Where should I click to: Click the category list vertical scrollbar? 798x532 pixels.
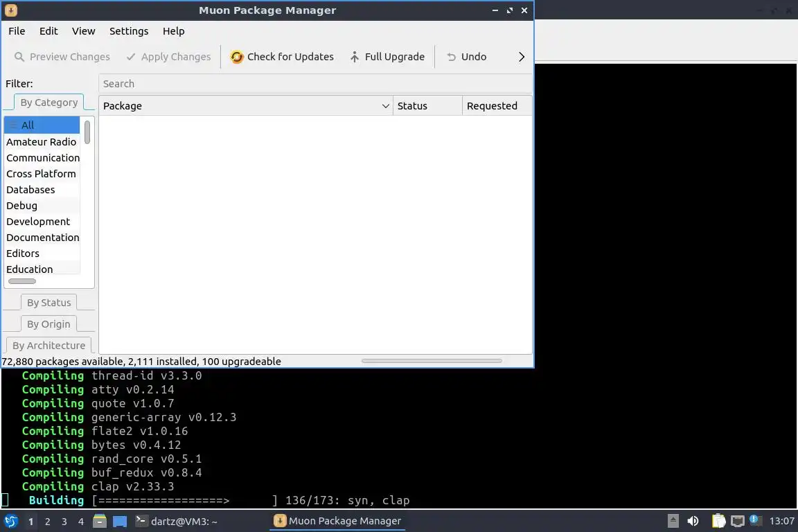(87, 132)
